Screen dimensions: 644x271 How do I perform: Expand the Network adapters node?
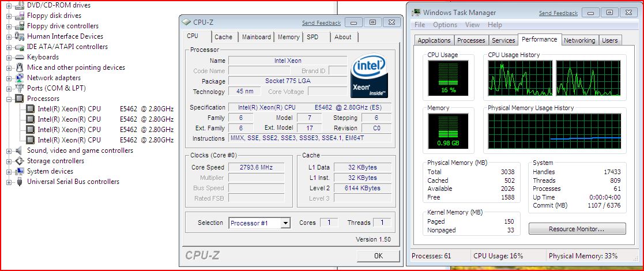pos(9,78)
